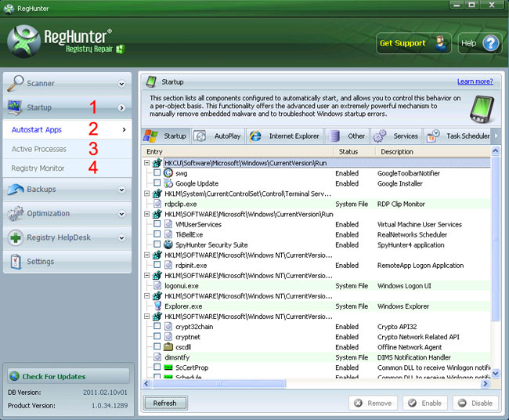Click the Refresh button
The image size is (509, 420).
coord(164,403)
